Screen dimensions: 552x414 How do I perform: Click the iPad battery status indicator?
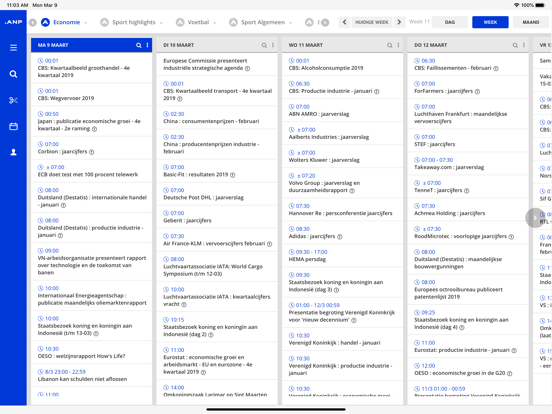click(x=540, y=5)
